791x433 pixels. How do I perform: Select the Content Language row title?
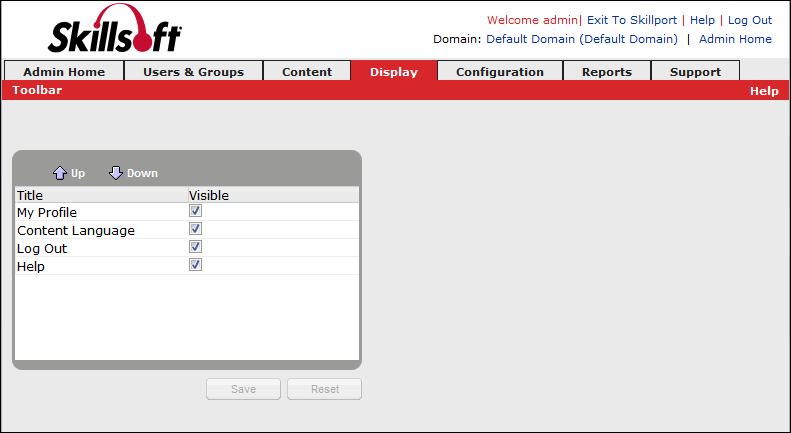76,231
